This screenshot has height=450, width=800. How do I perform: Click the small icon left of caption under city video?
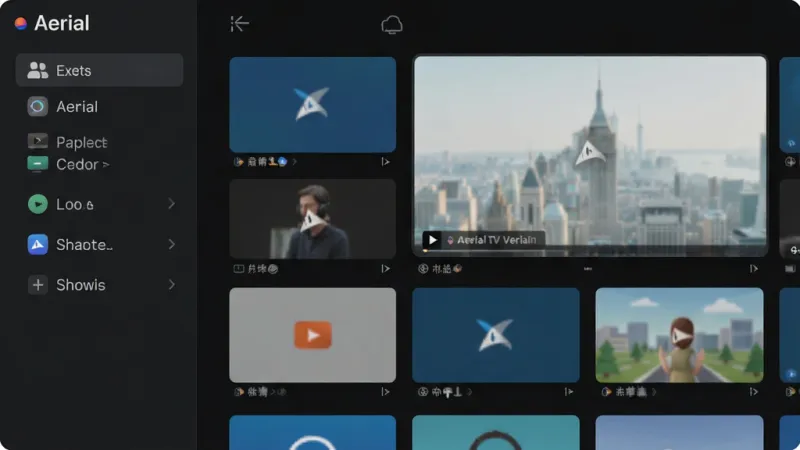[423, 269]
